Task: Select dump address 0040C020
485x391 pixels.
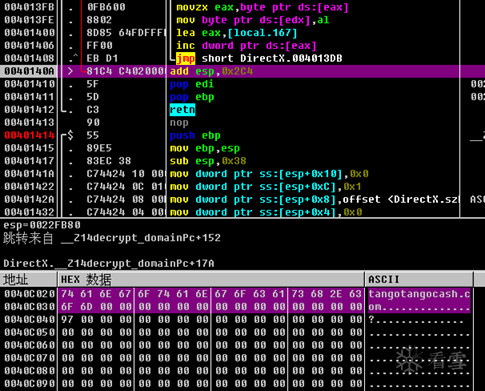Action: tap(29, 294)
